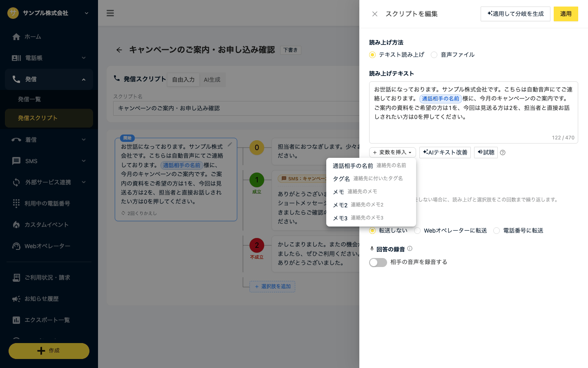Close the script edit panel
The width and height of the screenshot is (588, 368).
(x=374, y=14)
